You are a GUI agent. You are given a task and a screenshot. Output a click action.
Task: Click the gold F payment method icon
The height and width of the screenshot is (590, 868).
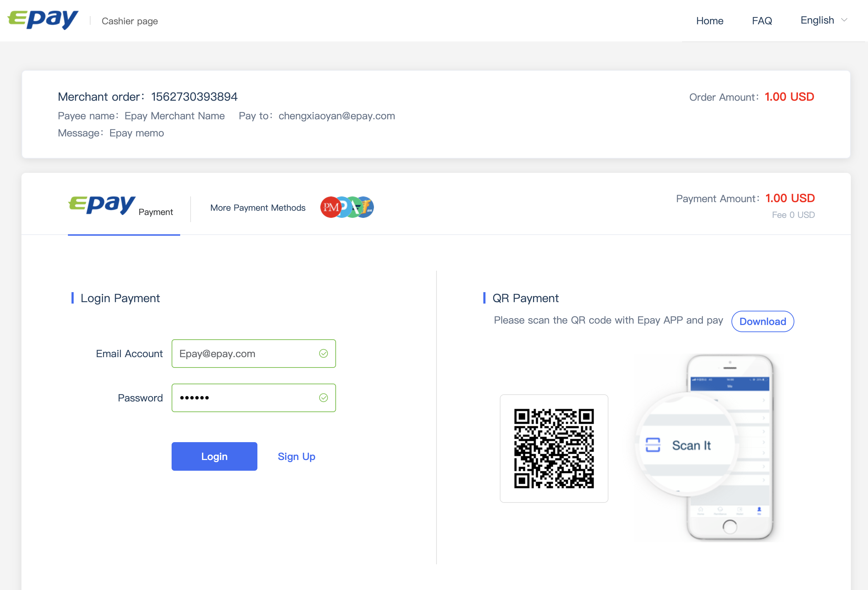tap(366, 207)
